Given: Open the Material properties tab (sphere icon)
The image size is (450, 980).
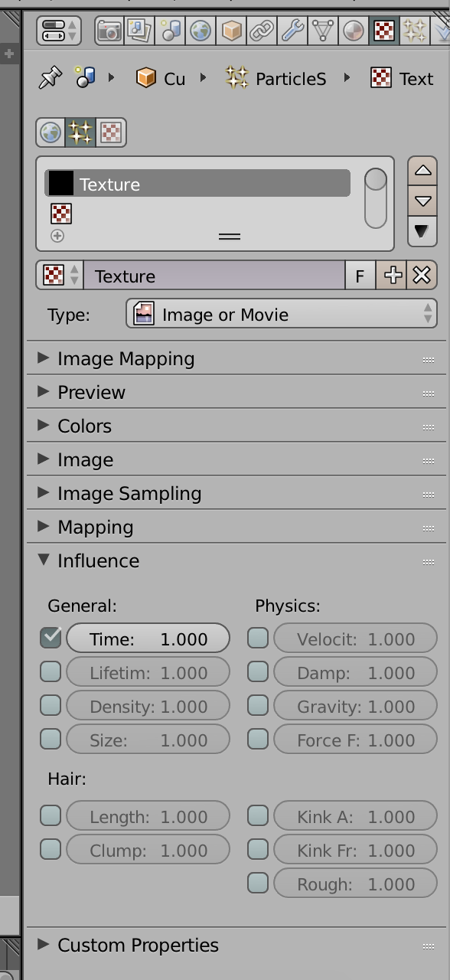Looking at the screenshot, I should coord(354,31).
